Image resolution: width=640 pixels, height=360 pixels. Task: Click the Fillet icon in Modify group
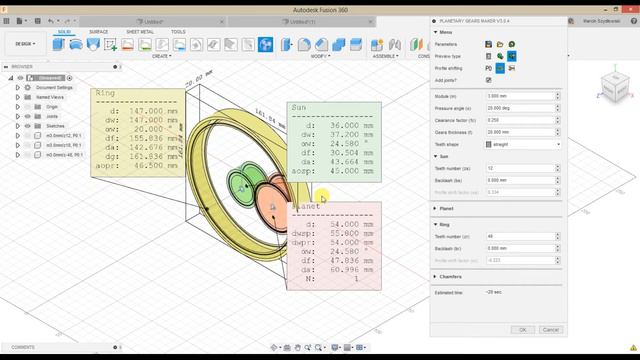tap(304, 44)
